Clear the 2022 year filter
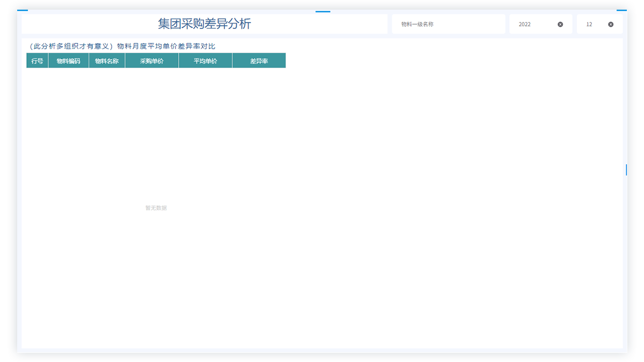The image size is (644, 362). tap(560, 24)
